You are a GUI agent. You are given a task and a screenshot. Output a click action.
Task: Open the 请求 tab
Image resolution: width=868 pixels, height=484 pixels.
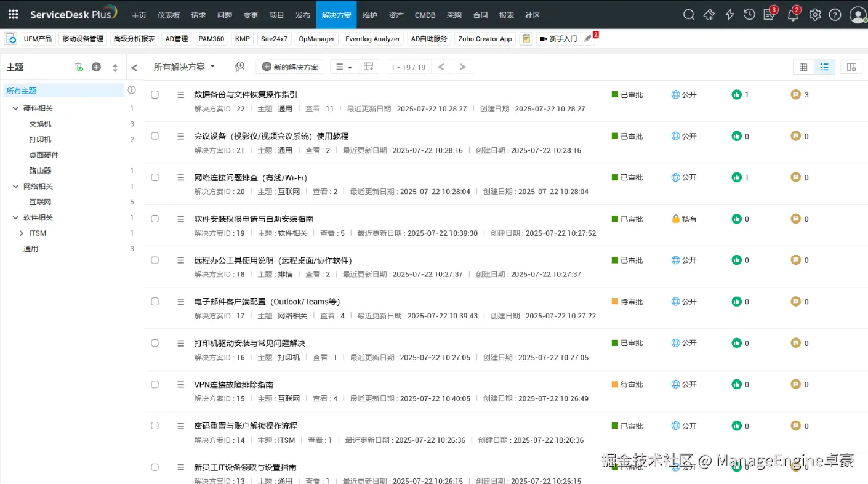point(199,15)
